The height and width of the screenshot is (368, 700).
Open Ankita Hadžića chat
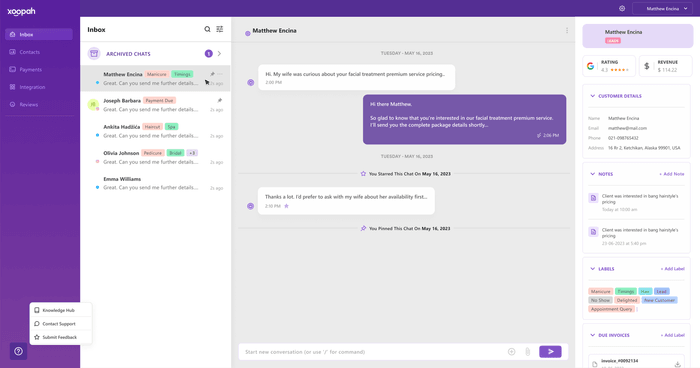[155, 131]
